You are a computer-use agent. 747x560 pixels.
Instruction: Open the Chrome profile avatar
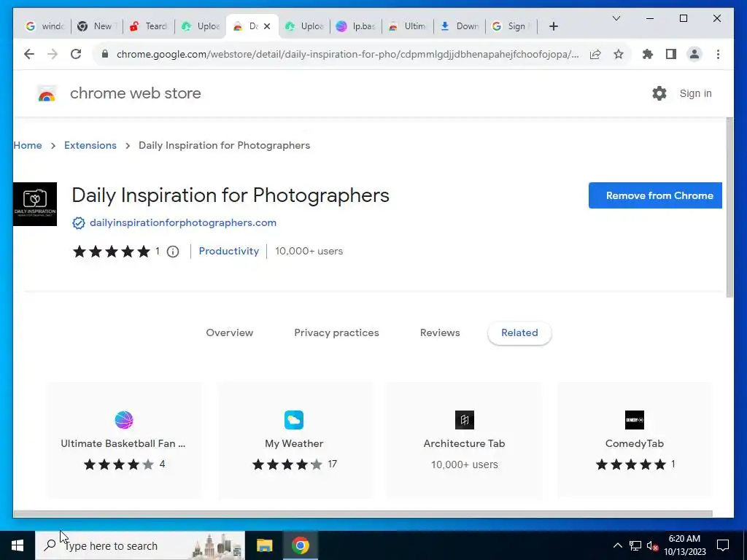coord(694,54)
